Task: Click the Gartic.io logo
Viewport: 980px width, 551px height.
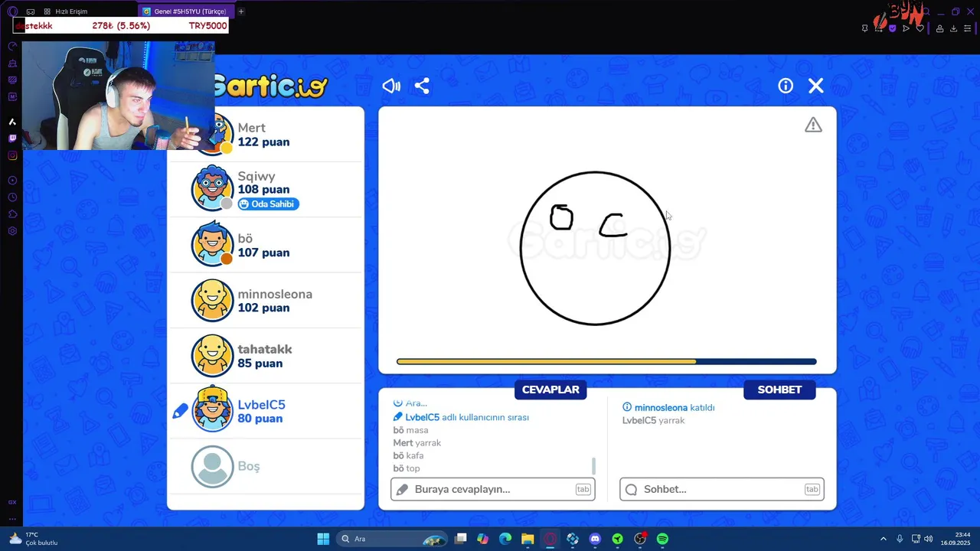Action: (x=272, y=86)
